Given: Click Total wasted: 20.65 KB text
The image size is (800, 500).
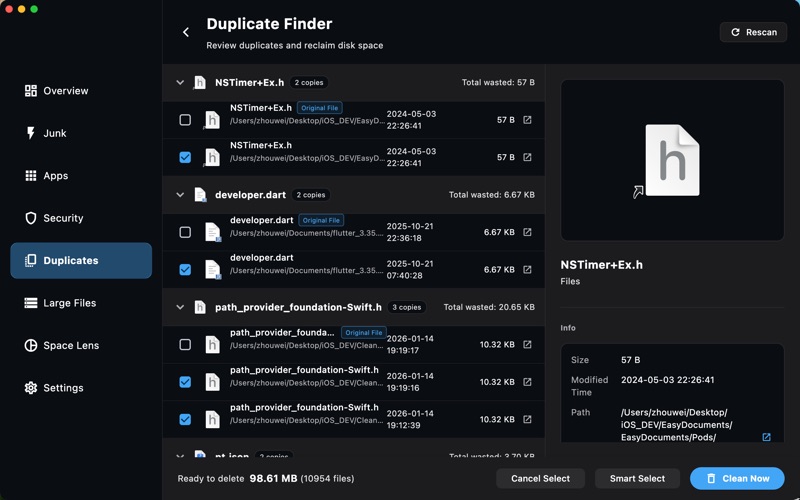Looking at the screenshot, I should (x=489, y=307).
